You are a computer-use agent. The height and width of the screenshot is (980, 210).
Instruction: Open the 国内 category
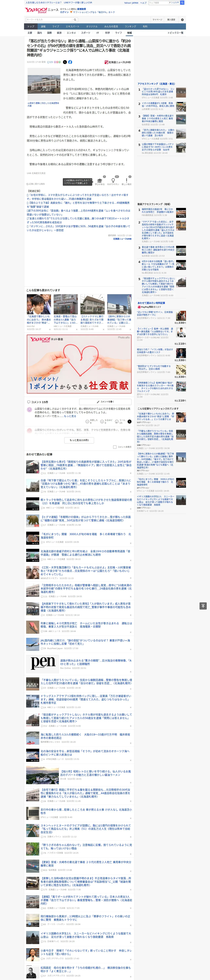click(x=40, y=33)
